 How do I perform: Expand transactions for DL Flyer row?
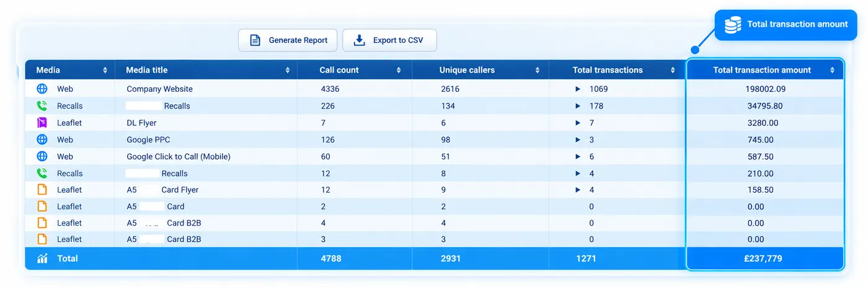pos(578,123)
